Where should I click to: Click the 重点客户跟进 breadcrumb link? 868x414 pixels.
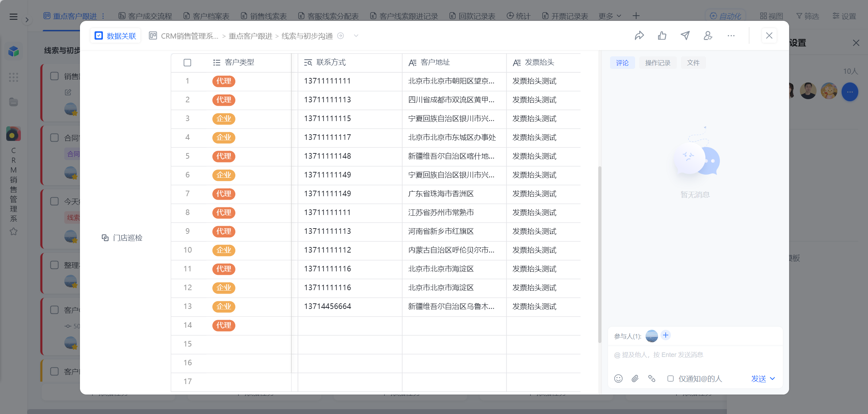[x=250, y=36]
